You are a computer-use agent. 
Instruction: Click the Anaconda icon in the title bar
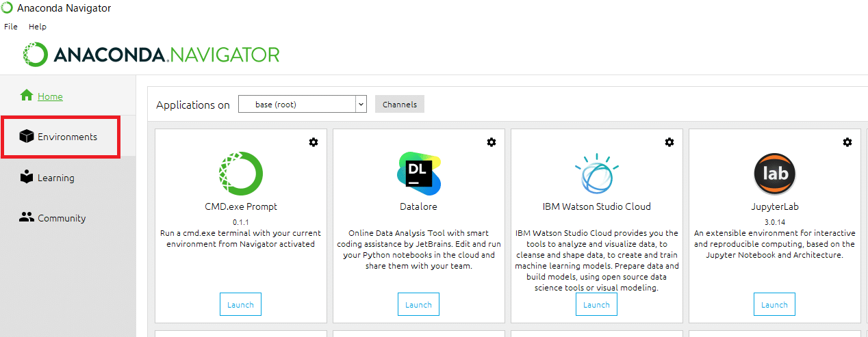(x=7, y=8)
